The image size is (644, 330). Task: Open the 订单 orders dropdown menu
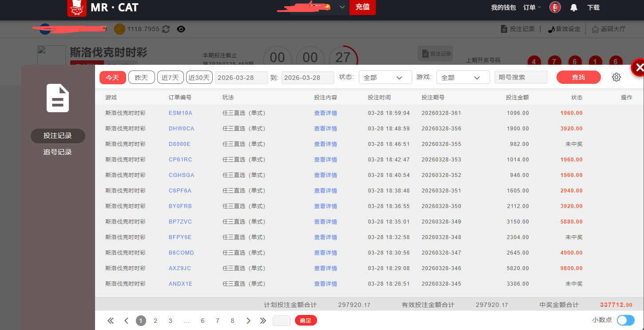point(532,8)
